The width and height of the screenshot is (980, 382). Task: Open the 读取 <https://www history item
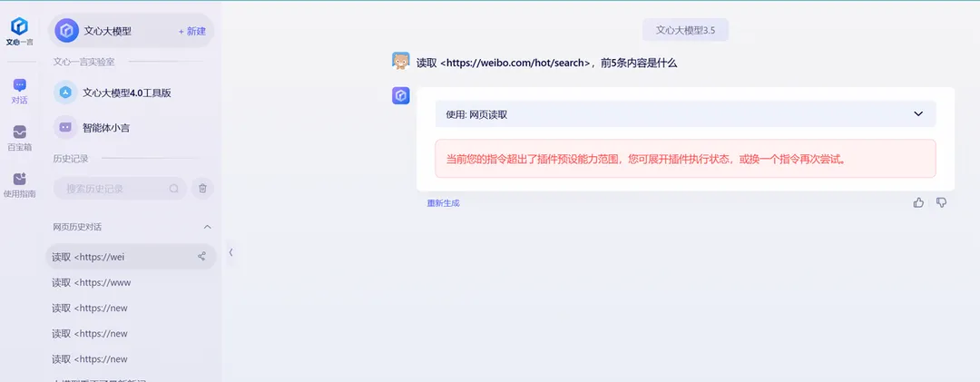point(92,282)
